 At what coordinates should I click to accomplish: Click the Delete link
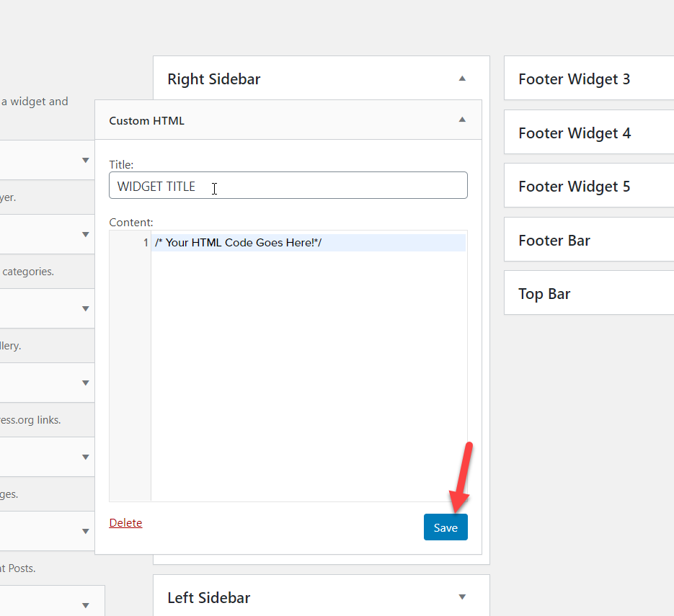125,523
